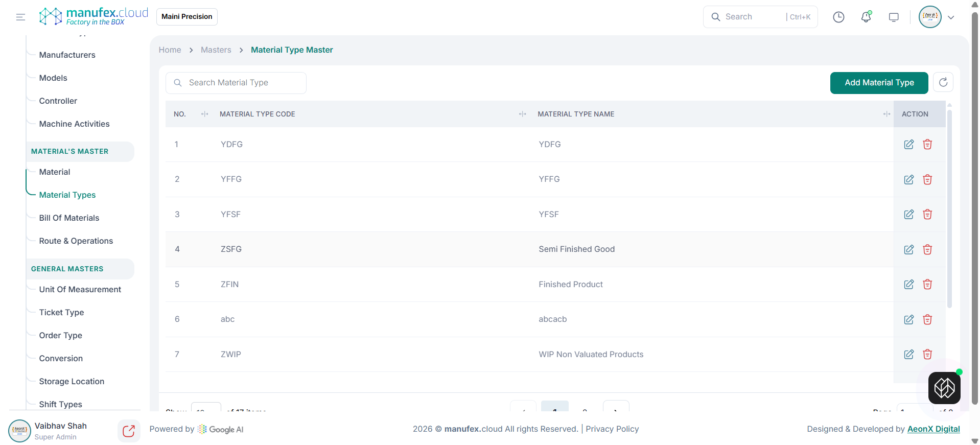Image resolution: width=980 pixels, height=445 pixels.
Task: Delete the ZSFG material type row
Action: pos(927,249)
